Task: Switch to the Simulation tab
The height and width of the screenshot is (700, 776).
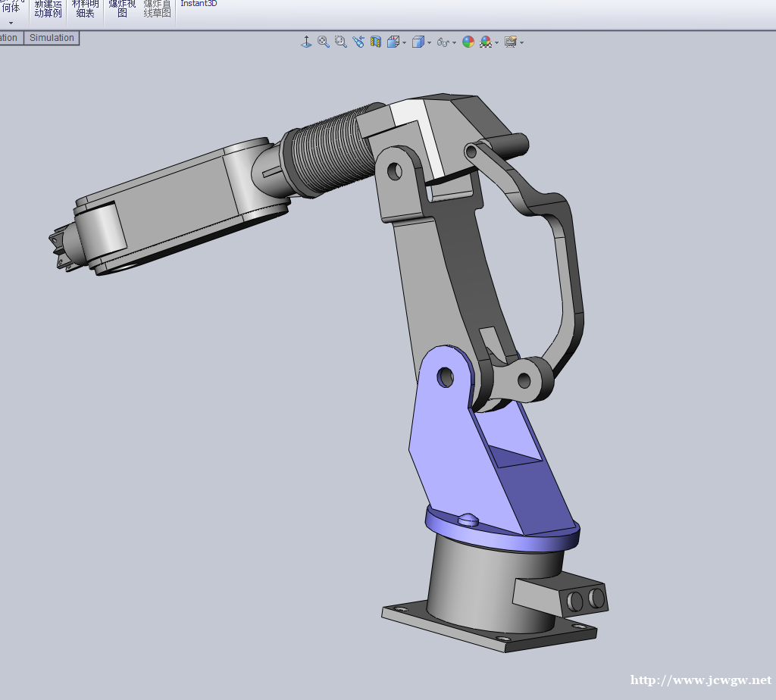Action: tap(52, 38)
